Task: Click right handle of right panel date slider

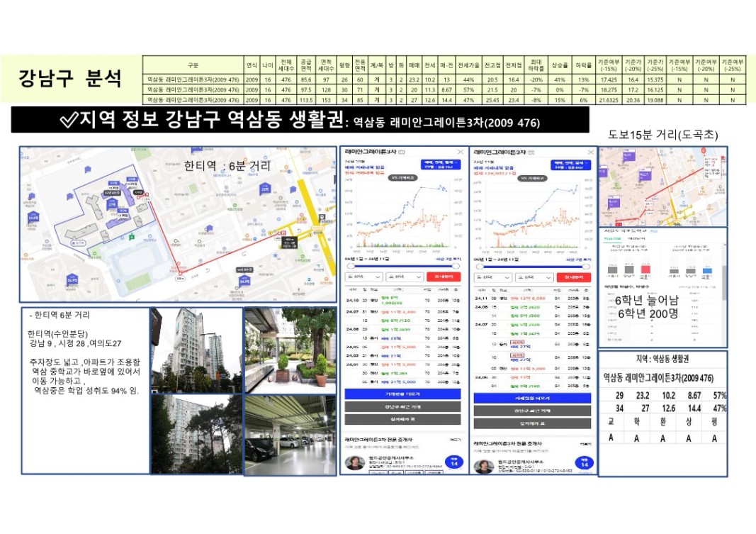Action: [586, 267]
